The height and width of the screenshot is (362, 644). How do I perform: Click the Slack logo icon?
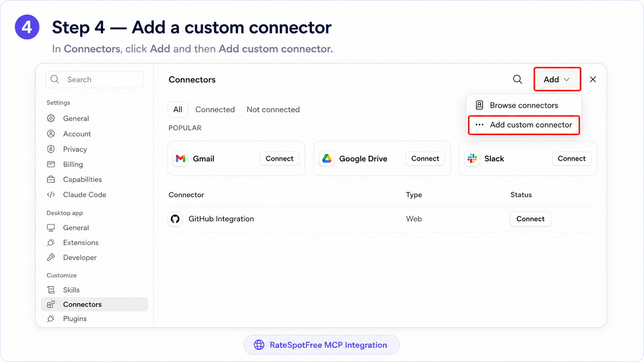(x=472, y=158)
